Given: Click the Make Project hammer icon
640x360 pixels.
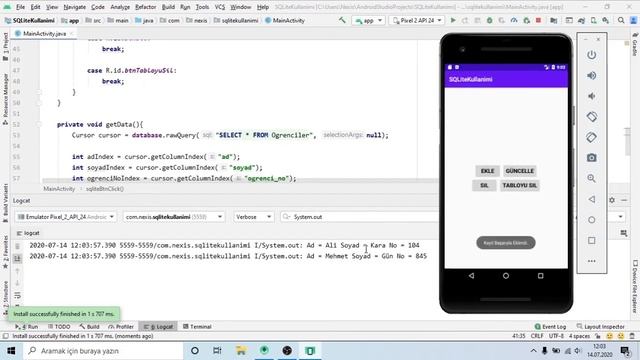Looking at the screenshot, I should point(342,20).
